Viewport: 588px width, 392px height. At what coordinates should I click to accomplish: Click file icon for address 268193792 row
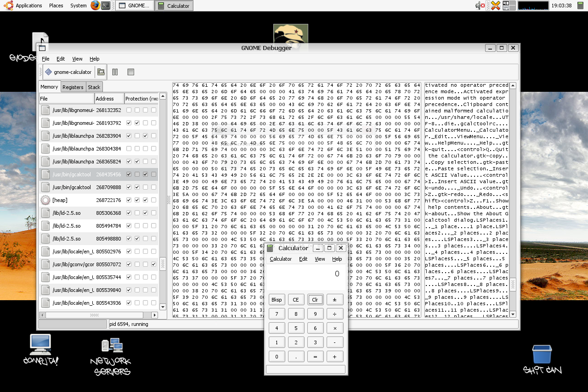pos(45,123)
